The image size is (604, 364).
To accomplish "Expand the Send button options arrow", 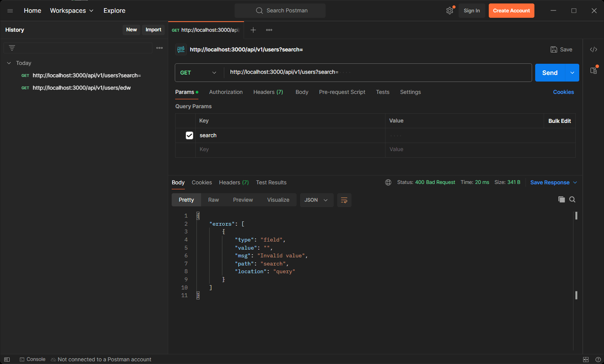I will coord(572,72).
